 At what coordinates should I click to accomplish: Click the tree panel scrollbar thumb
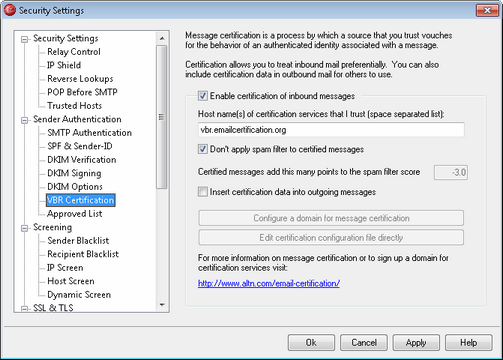tap(162, 117)
